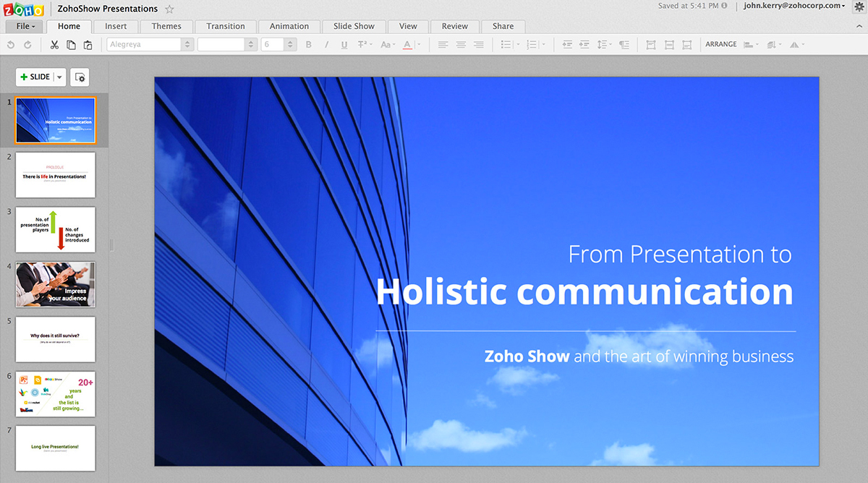Cut the selection with the scissors icon

pos(54,45)
